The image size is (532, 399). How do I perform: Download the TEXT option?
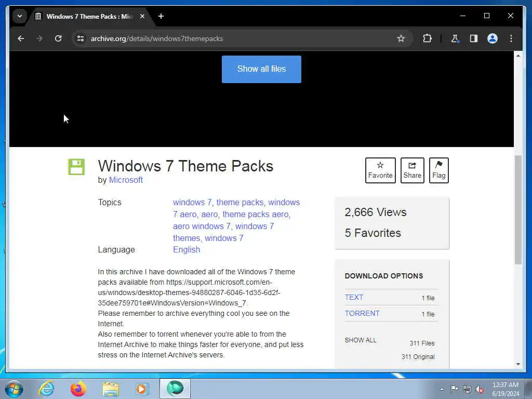pos(354,297)
